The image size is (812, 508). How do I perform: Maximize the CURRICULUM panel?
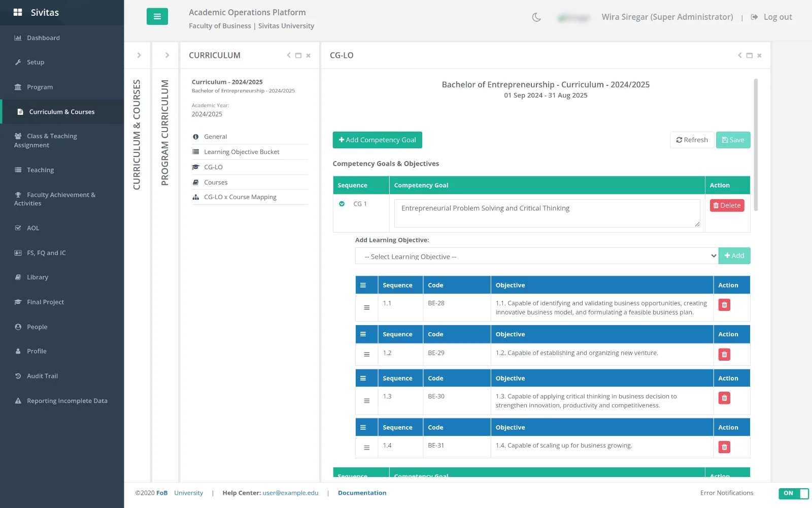point(298,55)
